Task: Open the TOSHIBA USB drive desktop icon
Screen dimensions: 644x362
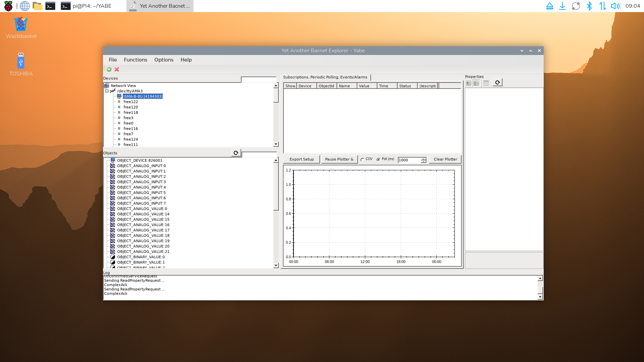Action: pos(21,61)
